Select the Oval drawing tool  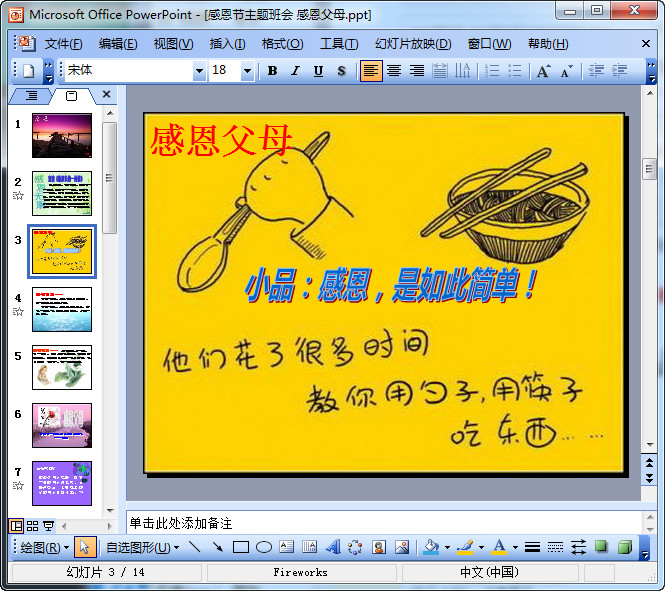click(264, 547)
